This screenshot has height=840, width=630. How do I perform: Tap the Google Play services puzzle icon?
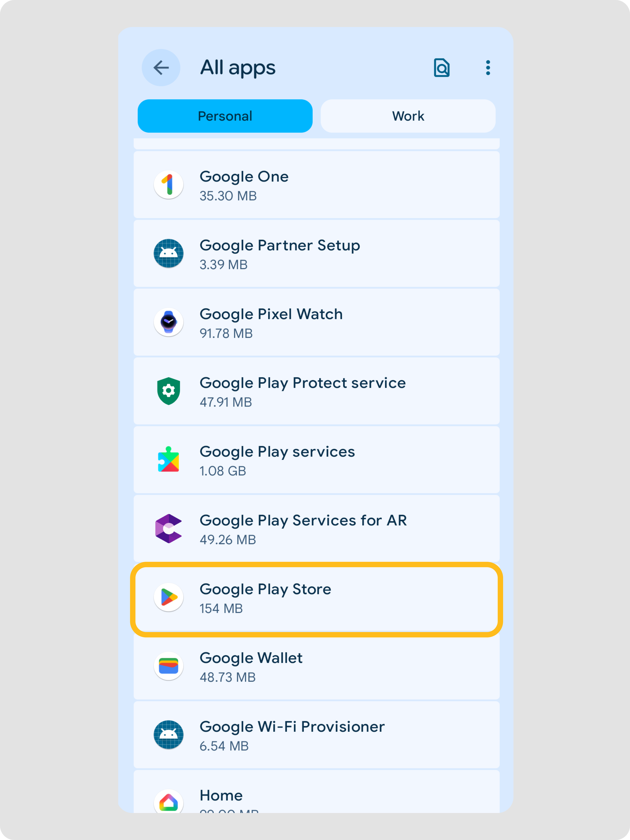point(169,459)
